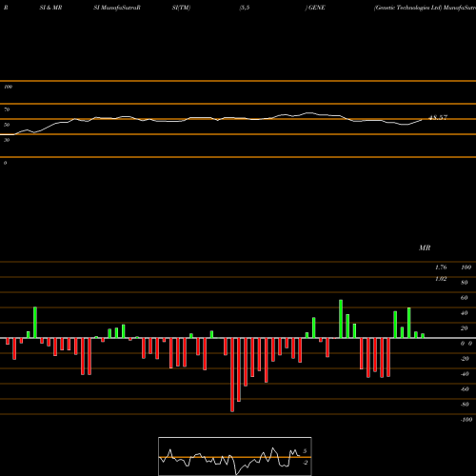Screen dimensions: 476x476
Task: Click the MR axis label 40
Action: pos(464,313)
